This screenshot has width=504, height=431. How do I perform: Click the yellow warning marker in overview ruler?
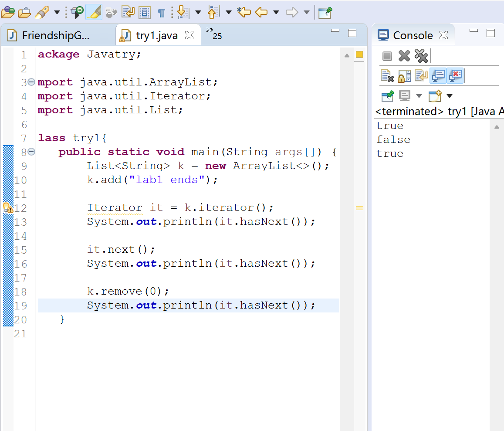click(359, 208)
